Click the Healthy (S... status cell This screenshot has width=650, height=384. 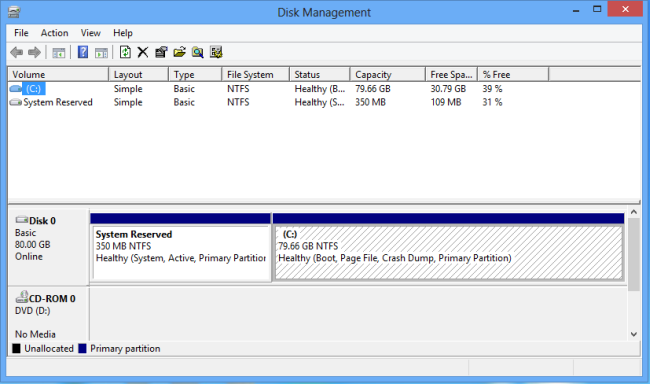click(320, 102)
